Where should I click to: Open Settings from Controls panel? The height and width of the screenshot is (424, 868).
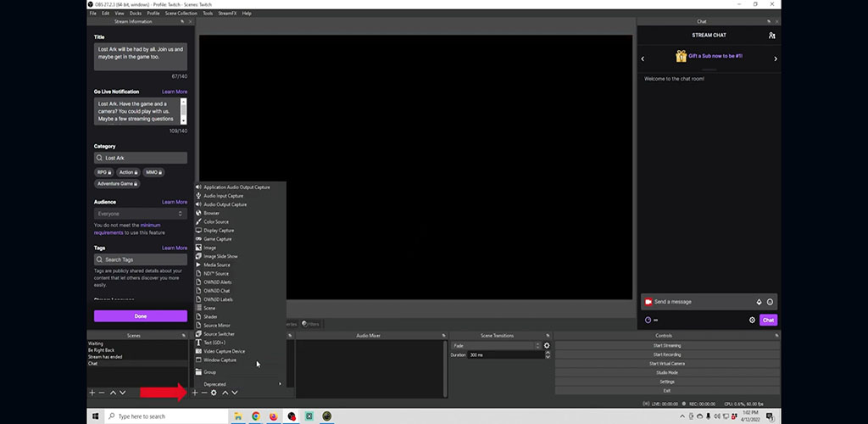coord(667,382)
